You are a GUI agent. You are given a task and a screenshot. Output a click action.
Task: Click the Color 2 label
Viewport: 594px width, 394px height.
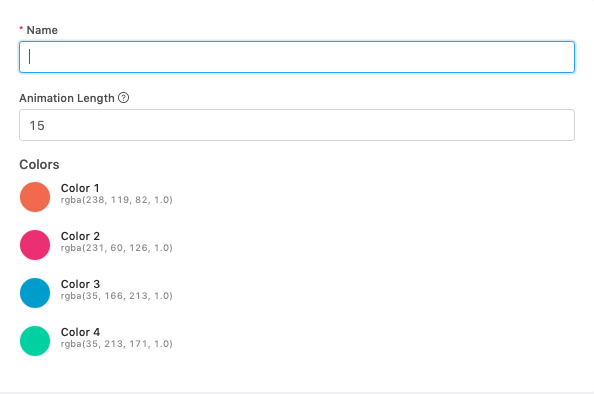pos(80,236)
